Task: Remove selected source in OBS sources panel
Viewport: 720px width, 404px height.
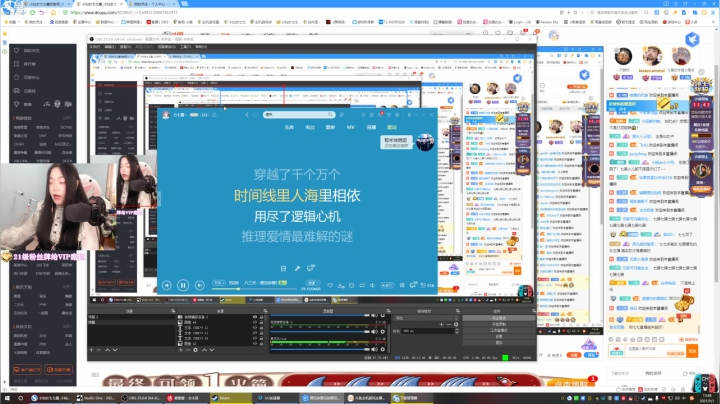Action: [x=188, y=350]
